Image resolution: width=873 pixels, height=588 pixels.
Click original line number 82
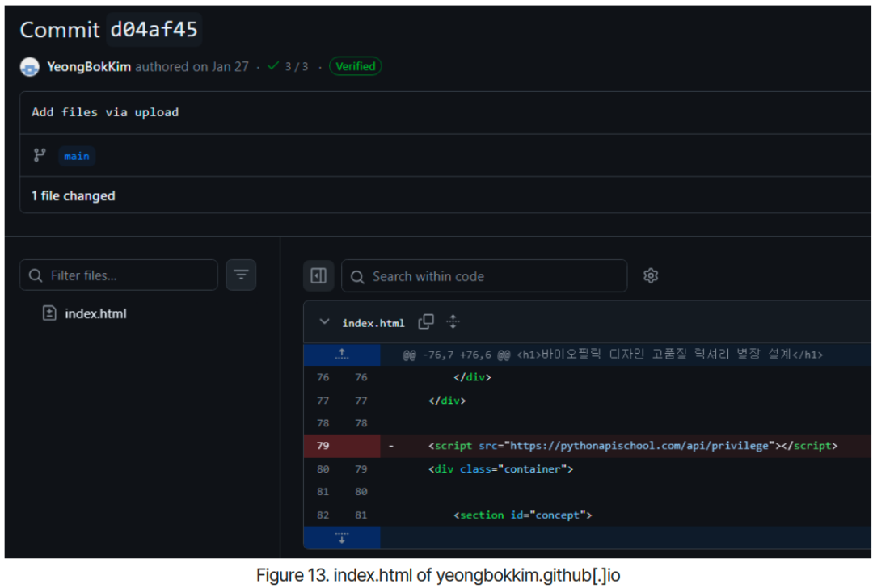323,515
